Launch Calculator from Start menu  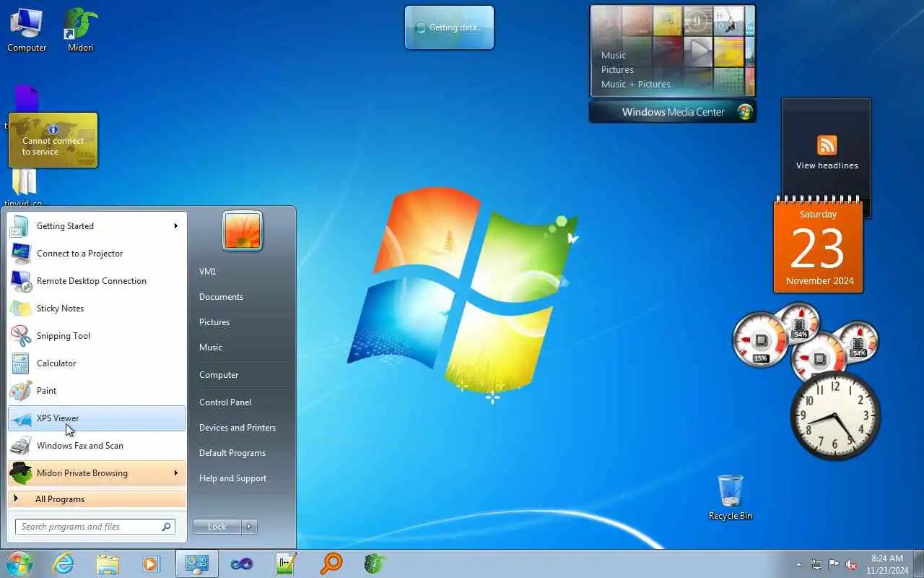click(97, 363)
